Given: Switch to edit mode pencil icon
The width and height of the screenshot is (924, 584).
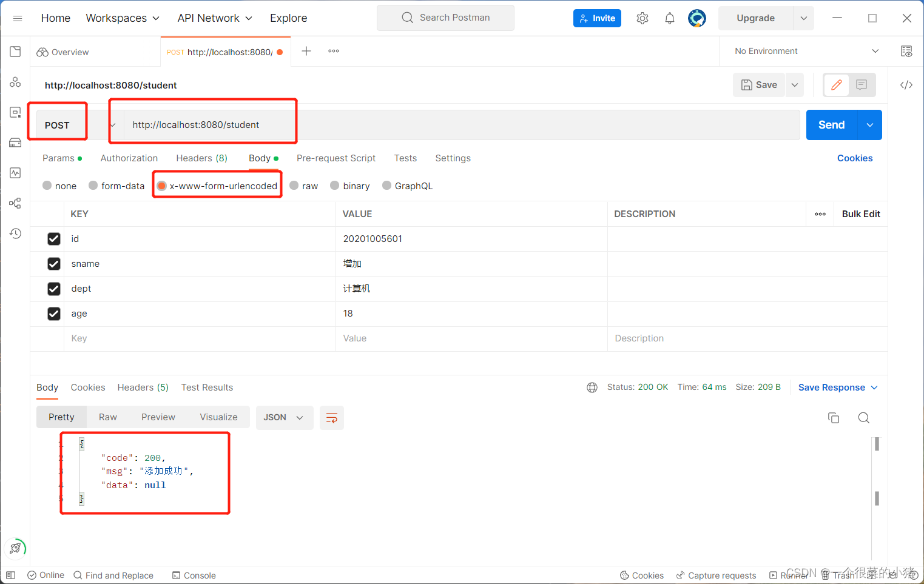Looking at the screenshot, I should click(x=837, y=85).
